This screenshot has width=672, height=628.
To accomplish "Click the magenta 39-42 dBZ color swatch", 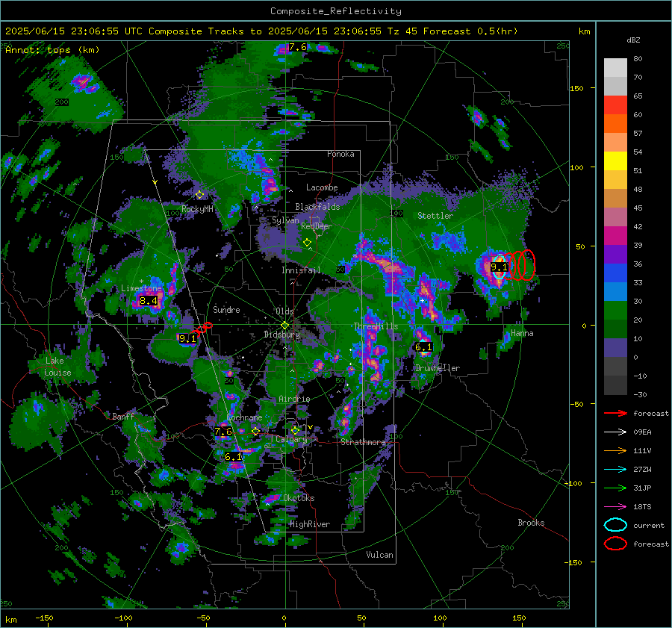I will pos(615,236).
